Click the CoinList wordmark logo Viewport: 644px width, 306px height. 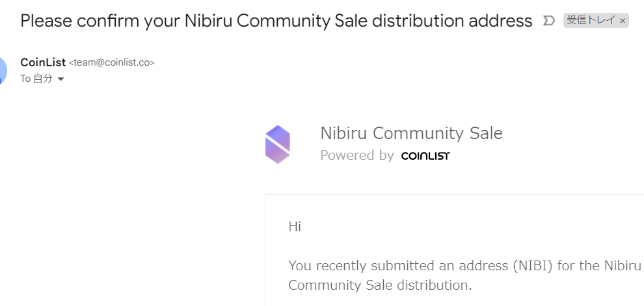[x=425, y=156]
